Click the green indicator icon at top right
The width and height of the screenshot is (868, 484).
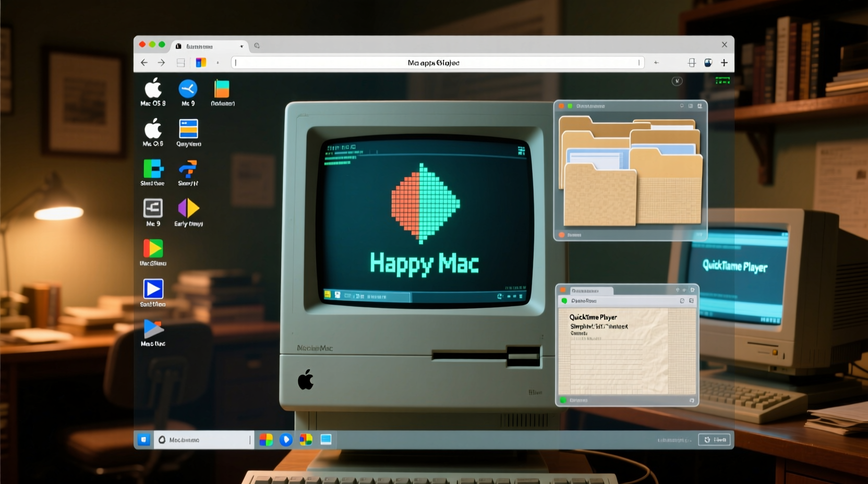(x=722, y=80)
